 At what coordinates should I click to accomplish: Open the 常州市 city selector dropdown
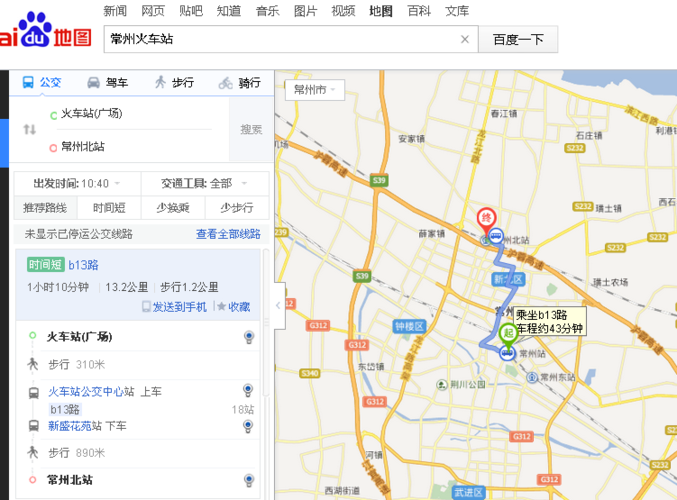pyautogui.click(x=315, y=90)
